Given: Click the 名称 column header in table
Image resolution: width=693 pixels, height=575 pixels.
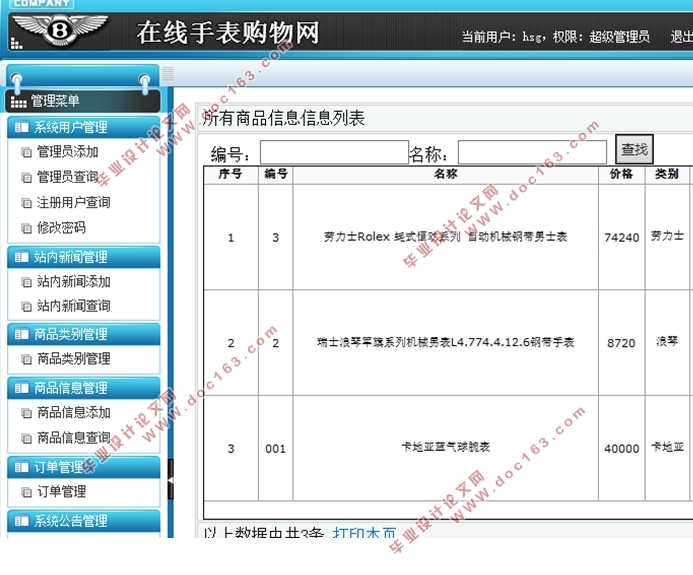Looking at the screenshot, I should point(446,174).
